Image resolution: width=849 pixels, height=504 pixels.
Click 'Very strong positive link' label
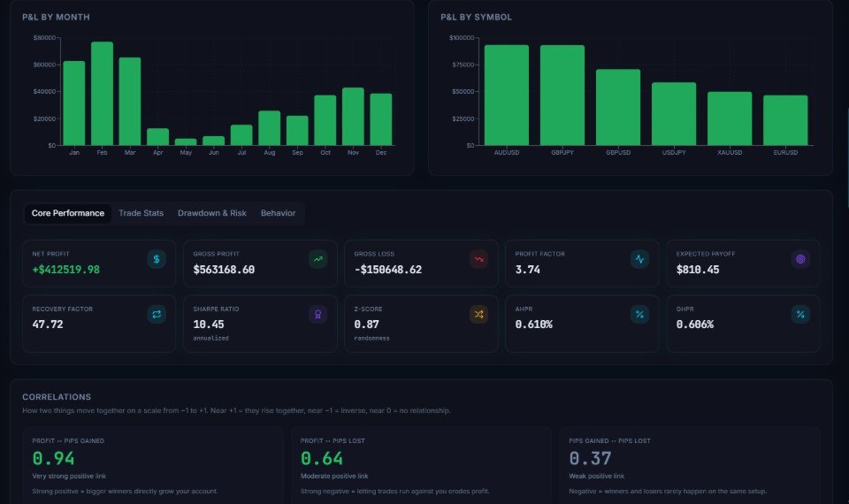point(69,477)
